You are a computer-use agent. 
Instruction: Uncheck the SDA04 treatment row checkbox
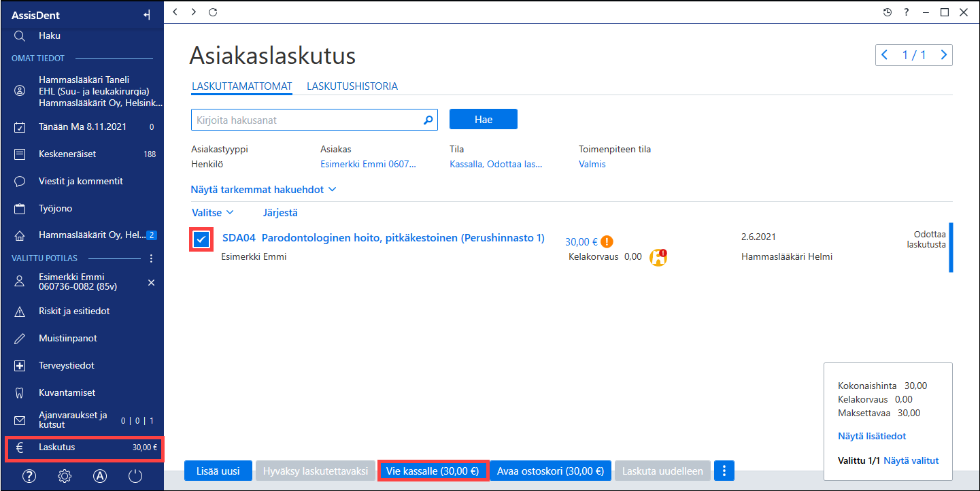tap(201, 239)
